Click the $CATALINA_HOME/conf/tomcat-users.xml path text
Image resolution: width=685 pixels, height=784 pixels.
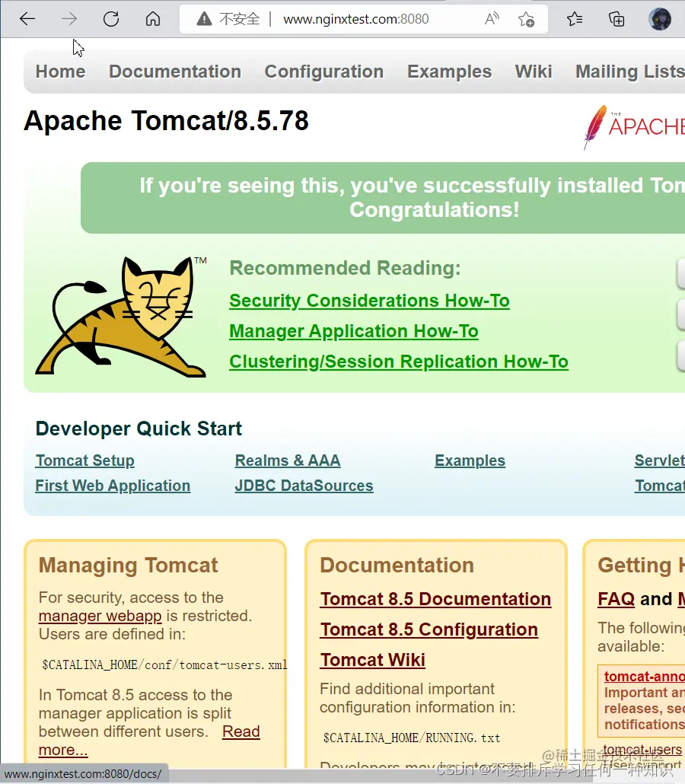coord(164,665)
